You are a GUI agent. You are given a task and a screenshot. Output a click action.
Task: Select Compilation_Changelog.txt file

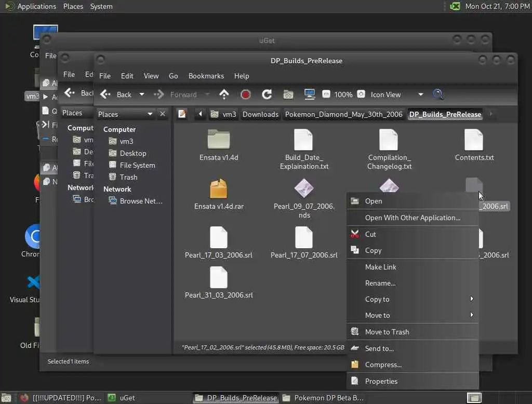pyautogui.click(x=389, y=149)
